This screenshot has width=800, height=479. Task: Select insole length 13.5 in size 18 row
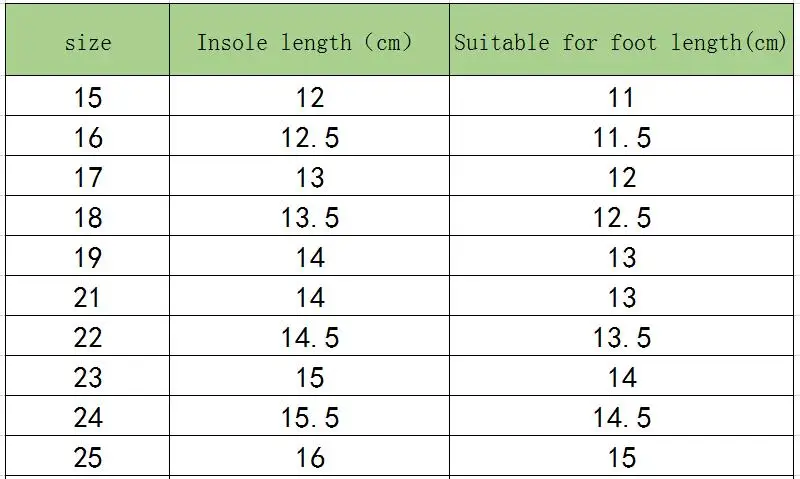click(310, 218)
